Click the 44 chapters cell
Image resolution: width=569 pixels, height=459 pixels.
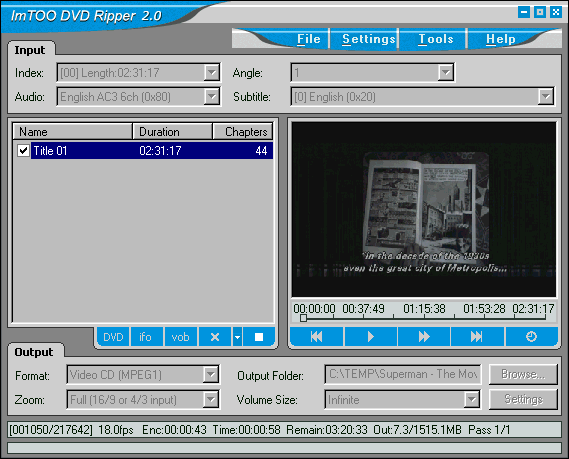261,150
